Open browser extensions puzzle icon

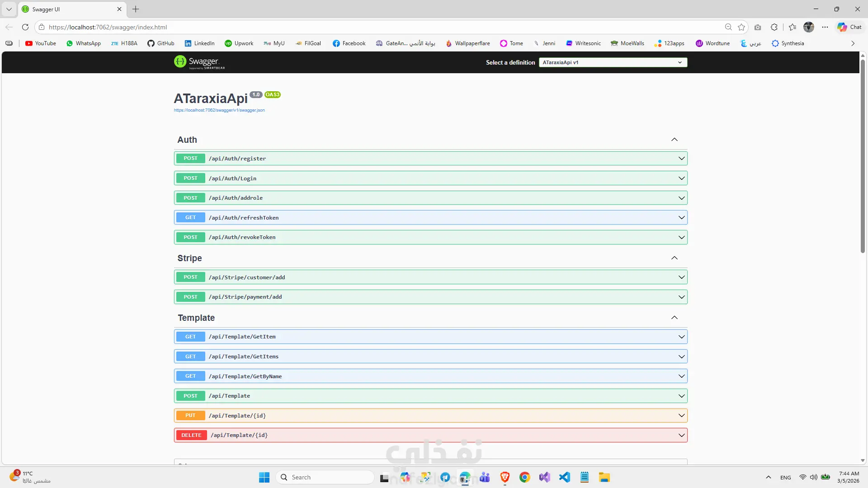pos(774,27)
